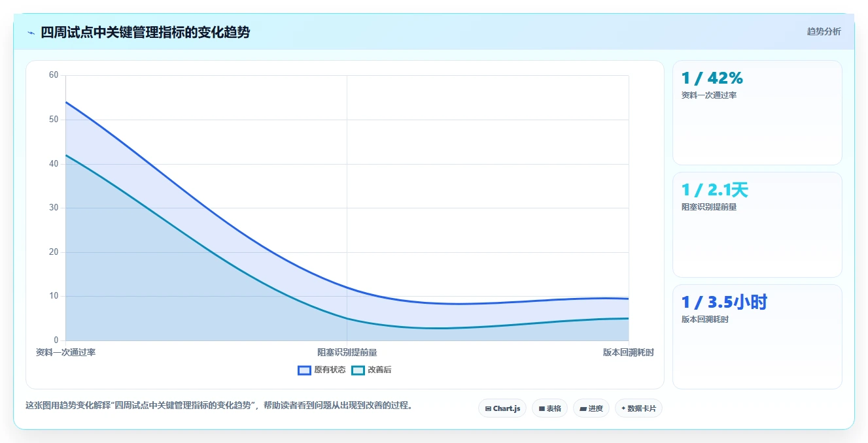Open the 1 / 42% 资料一次通过率 card

coord(757,112)
